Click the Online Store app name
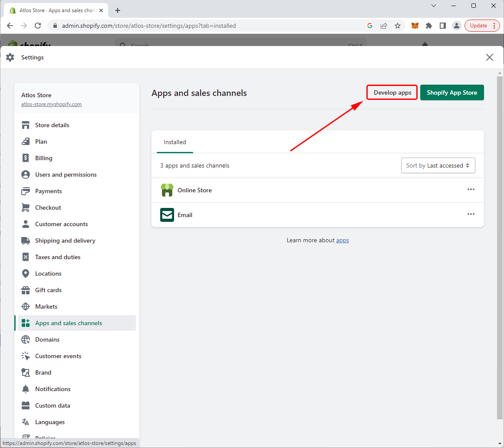This screenshot has height=448, width=504. tap(194, 190)
